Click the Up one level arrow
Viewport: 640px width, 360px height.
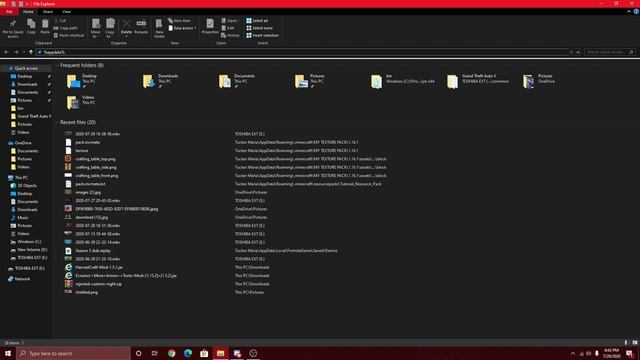click(31, 52)
